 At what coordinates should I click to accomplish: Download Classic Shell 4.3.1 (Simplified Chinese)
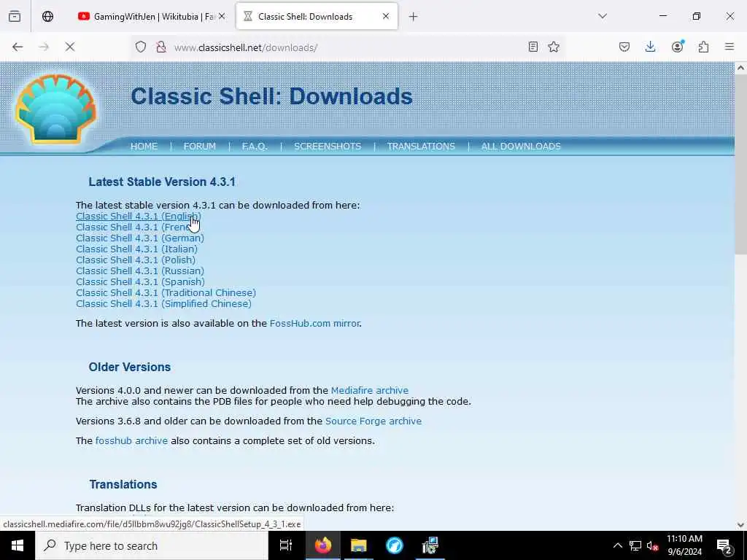163,304
